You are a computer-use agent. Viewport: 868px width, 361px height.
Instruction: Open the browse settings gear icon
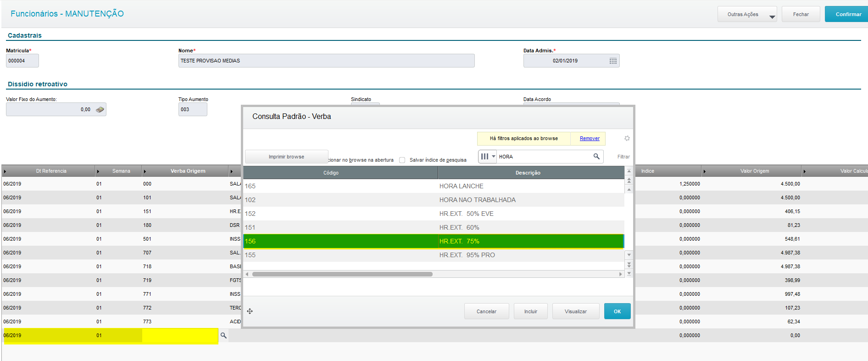pos(627,138)
